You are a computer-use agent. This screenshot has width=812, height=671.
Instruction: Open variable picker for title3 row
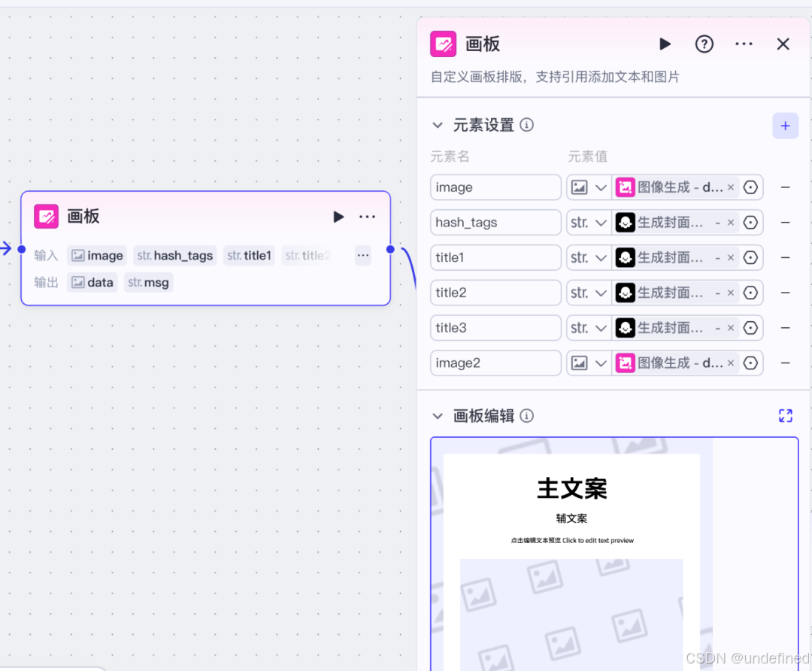click(750, 328)
